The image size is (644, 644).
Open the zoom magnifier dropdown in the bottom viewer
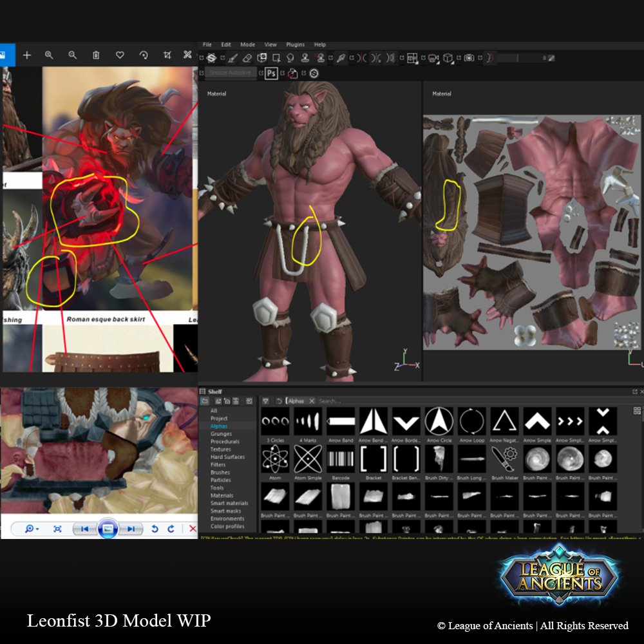pyautogui.click(x=32, y=529)
